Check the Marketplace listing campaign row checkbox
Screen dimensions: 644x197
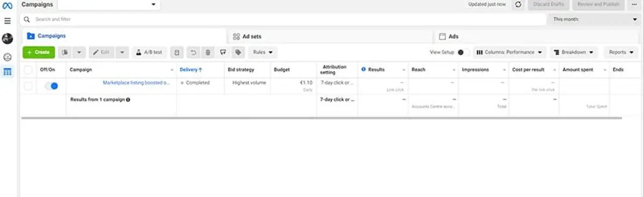pos(28,86)
